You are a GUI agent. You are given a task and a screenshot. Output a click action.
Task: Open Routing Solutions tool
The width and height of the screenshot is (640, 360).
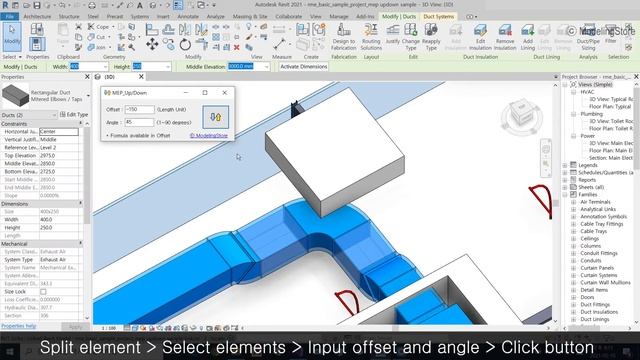pyautogui.click(x=371, y=37)
